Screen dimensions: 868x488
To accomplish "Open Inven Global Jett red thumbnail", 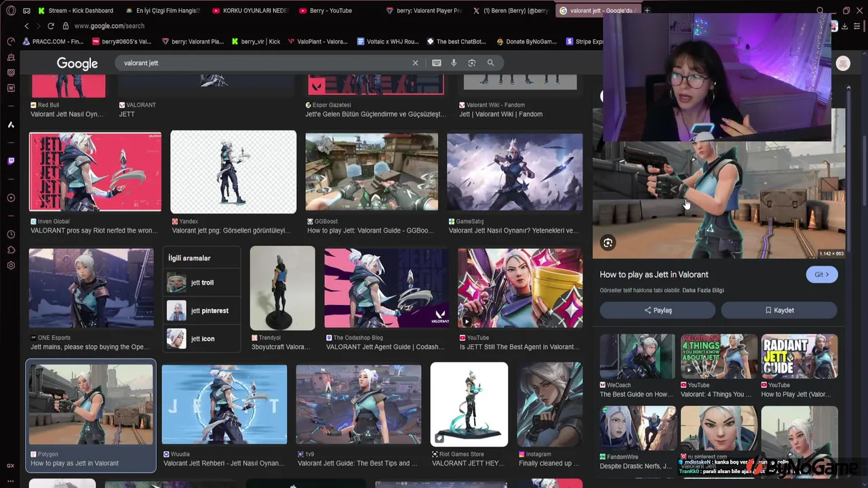I will (x=95, y=171).
